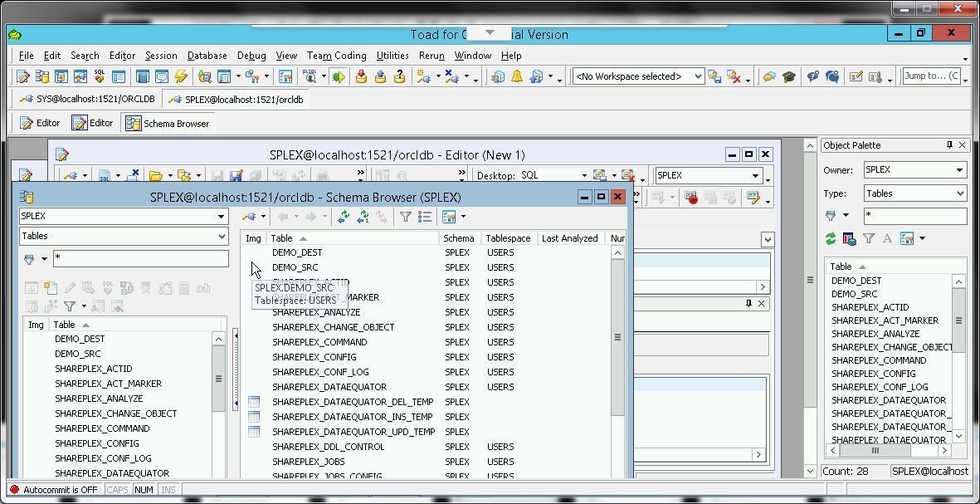Click the question mark database icon in the main toolbar
Screen dimensions: 980x504
click(400, 76)
